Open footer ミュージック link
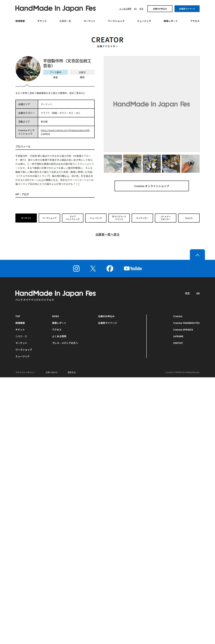This screenshot has height=644, width=215. (23, 356)
